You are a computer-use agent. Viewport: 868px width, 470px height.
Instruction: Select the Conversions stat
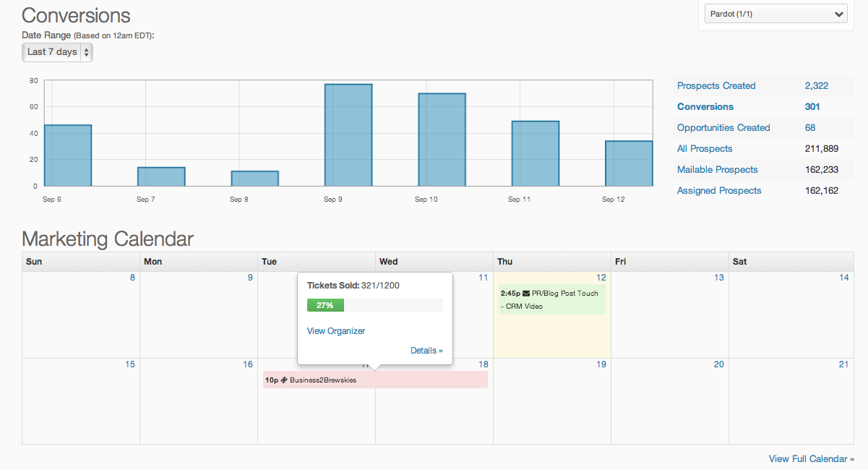(705, 106)
